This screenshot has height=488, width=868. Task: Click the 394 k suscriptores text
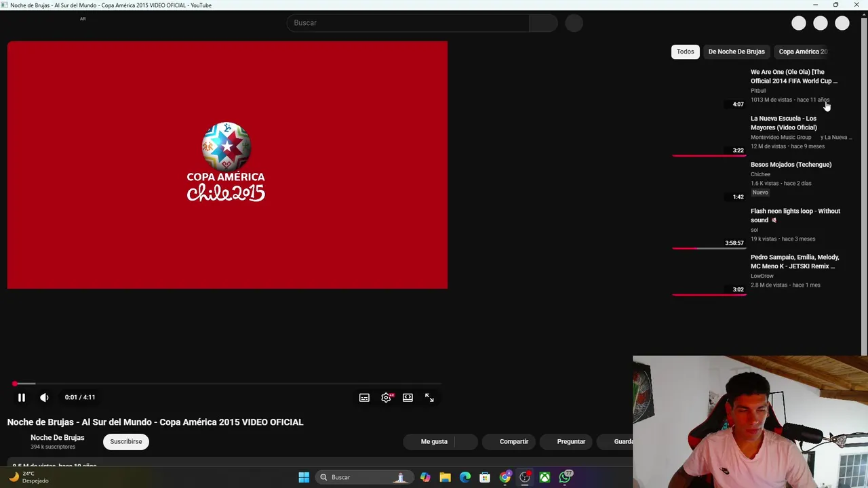(53, 447)
